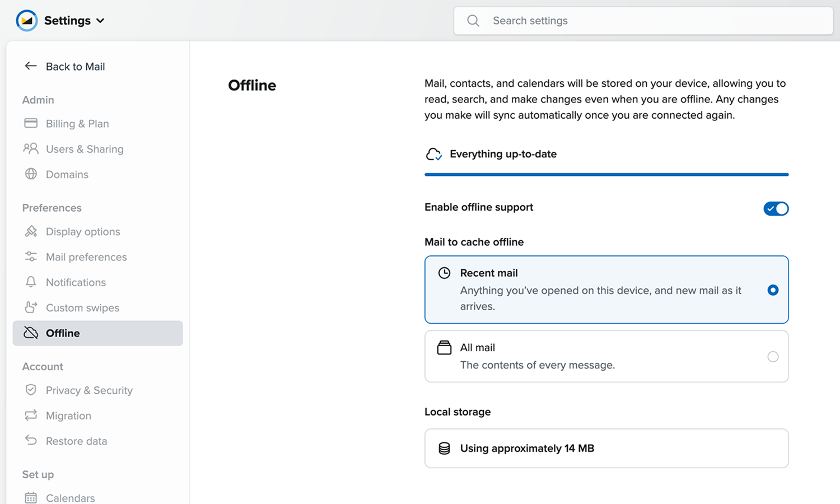Click the Offline crossed-cloud icon
The image size is (840, 504).
[x=31, y=333]
